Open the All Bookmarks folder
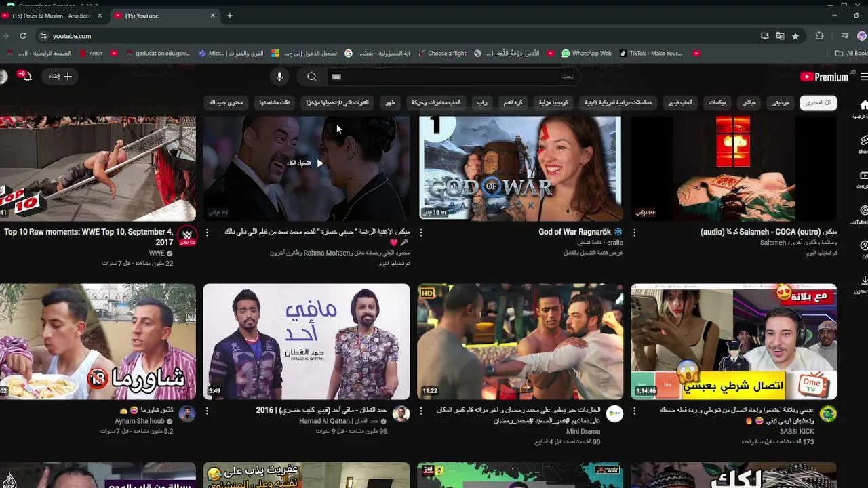 pos(851,53)
